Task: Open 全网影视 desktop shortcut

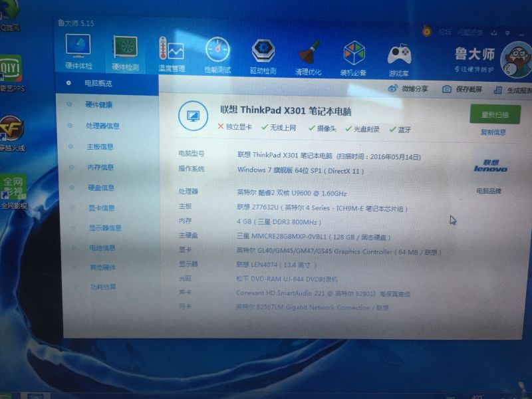Action: pyautogui.click(x=13, y=192)
